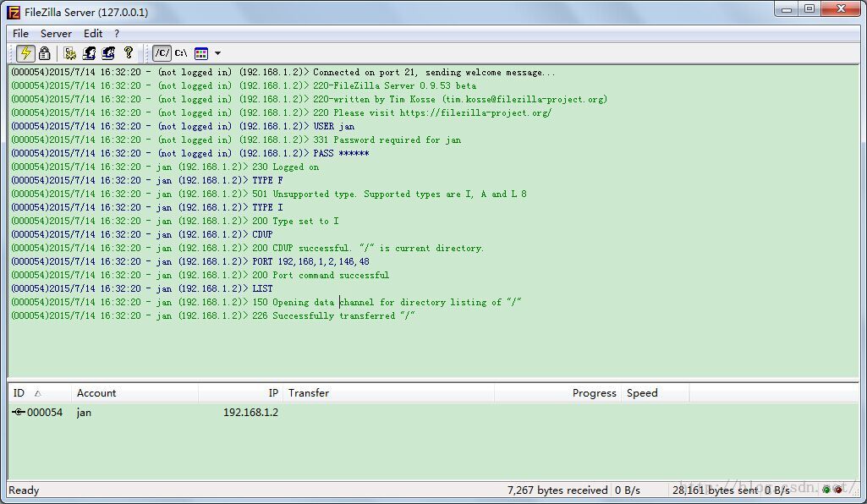This screenshot has width=867, height=504.
Task: Click the standalone 'LIST' command line
Action: click(x=141, y=288)
